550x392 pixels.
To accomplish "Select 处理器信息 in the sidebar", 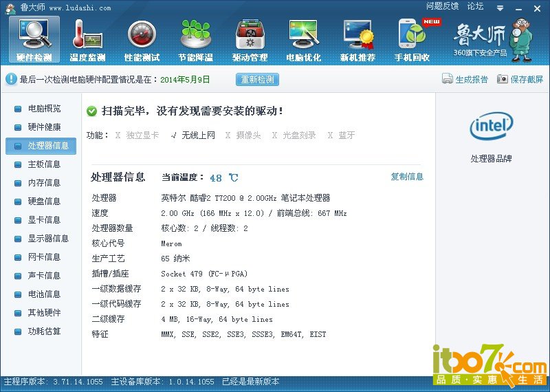I will coord(41,146).
